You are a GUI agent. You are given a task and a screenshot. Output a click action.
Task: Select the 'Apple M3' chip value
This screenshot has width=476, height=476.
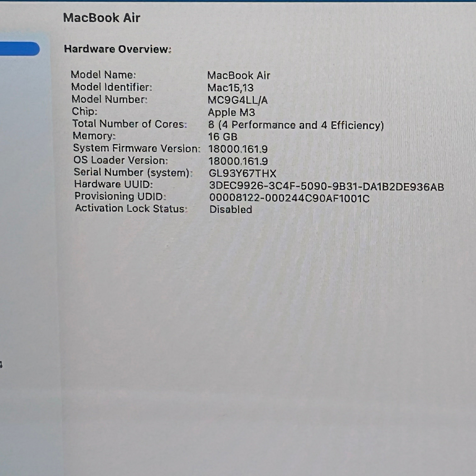click(231, 112)
